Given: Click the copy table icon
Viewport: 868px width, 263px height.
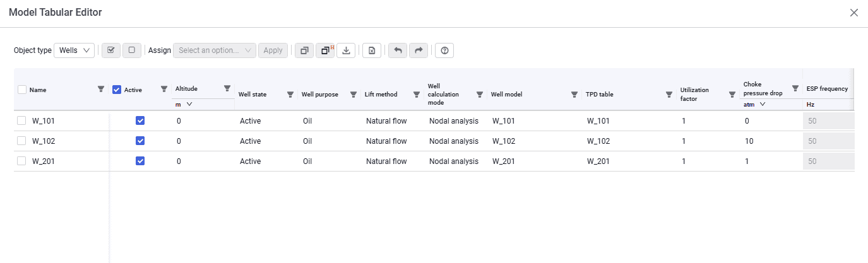Looking at the screenshot, I should tap(304, 50).
